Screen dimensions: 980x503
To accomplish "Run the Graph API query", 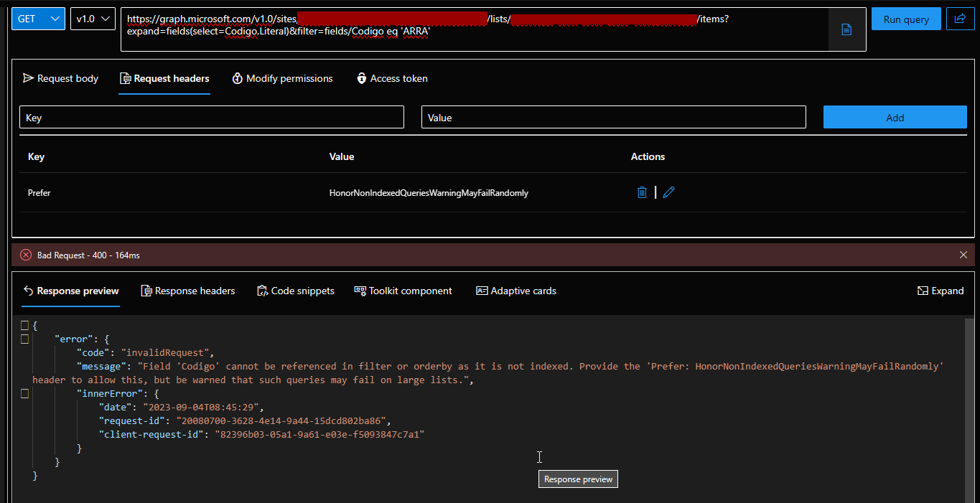I will pos(905,19).
